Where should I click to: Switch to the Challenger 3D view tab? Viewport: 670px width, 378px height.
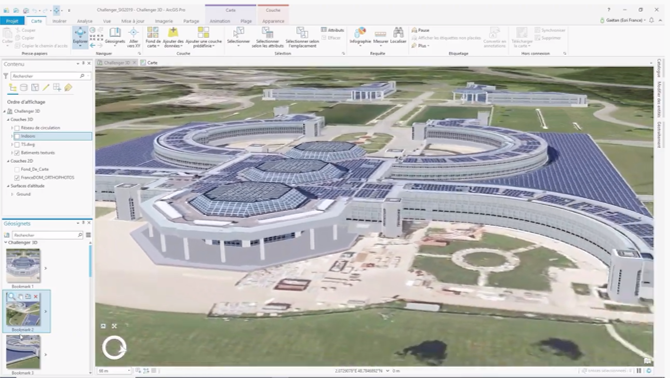click(x=116, y=63)
